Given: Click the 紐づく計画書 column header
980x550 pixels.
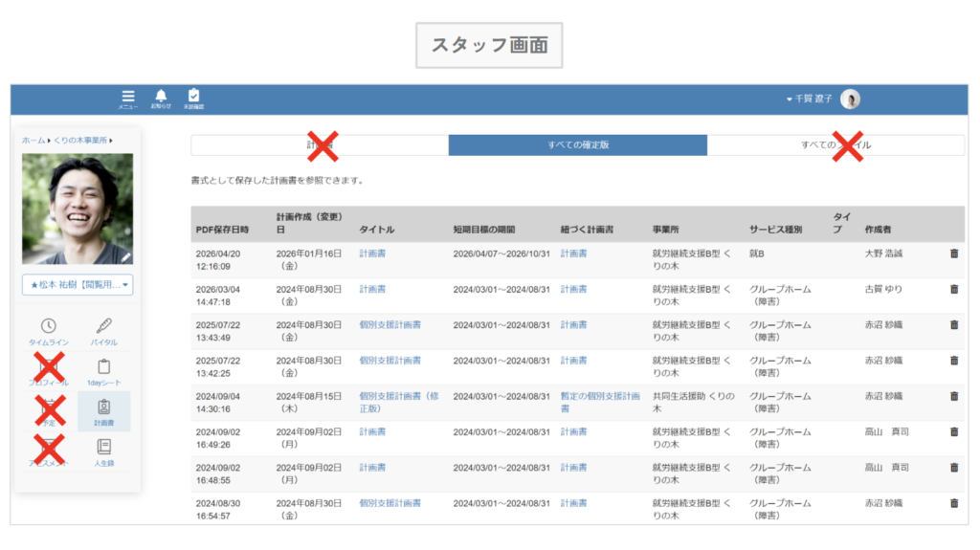Looking at the screenshot, I should tap(587, 230).
